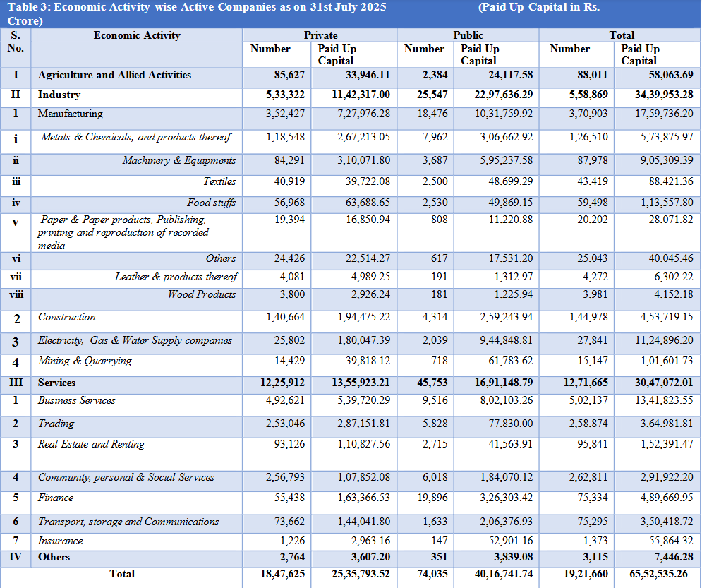Click 'Transport, storage and Communications' label
Image resolution: width=702 pixels, height=588 pixels.
pyautogui.click(x=128, y=522)
